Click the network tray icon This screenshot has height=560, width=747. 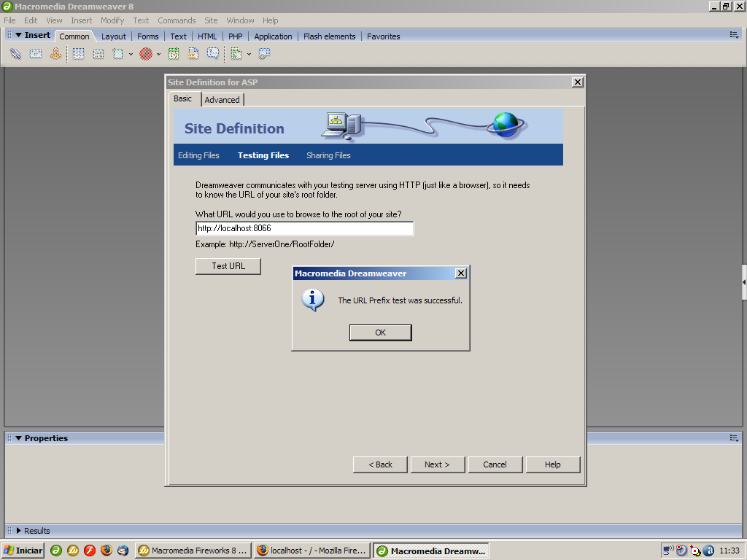point(668,551)
